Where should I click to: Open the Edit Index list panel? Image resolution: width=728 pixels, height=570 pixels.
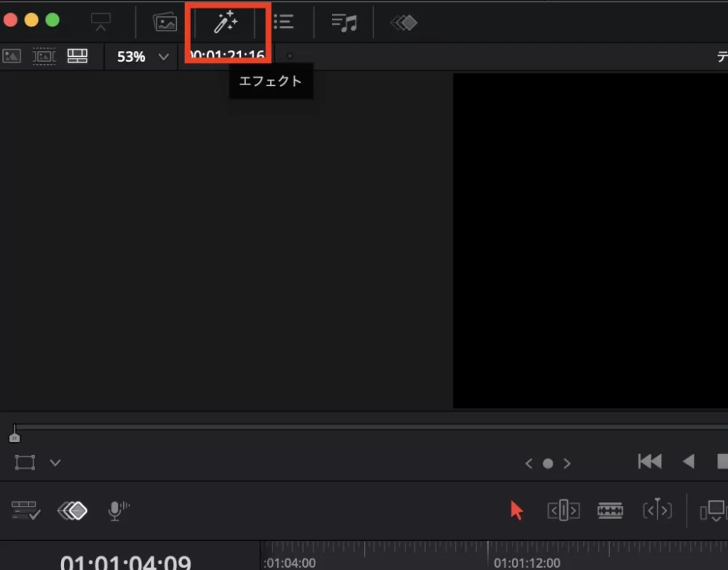click(283, 23)
